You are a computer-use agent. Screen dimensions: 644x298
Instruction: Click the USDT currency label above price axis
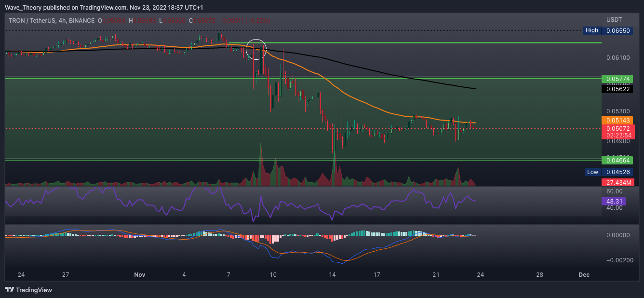tap(614, 19)
